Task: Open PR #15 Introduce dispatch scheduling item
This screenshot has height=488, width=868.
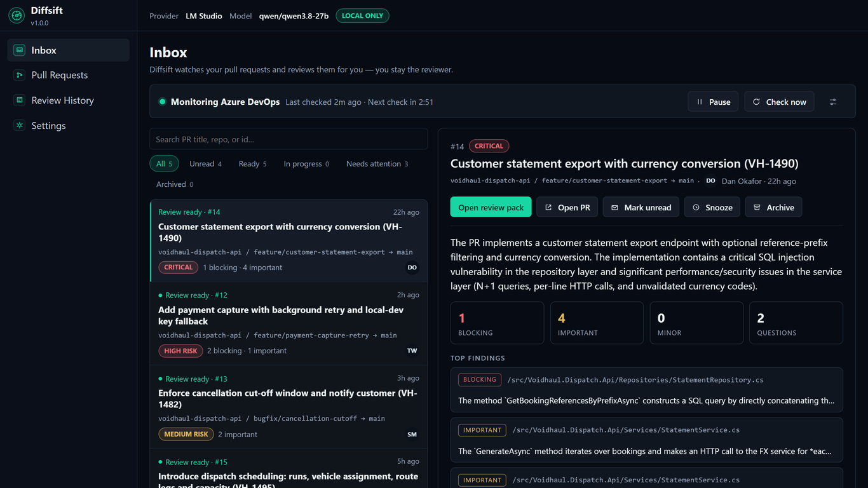Action: (288, 468)
